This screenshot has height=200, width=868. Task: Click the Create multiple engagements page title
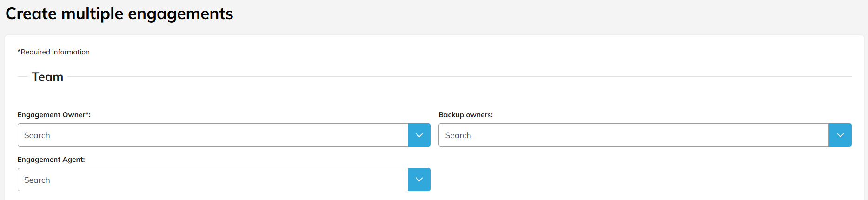[119, 14]
